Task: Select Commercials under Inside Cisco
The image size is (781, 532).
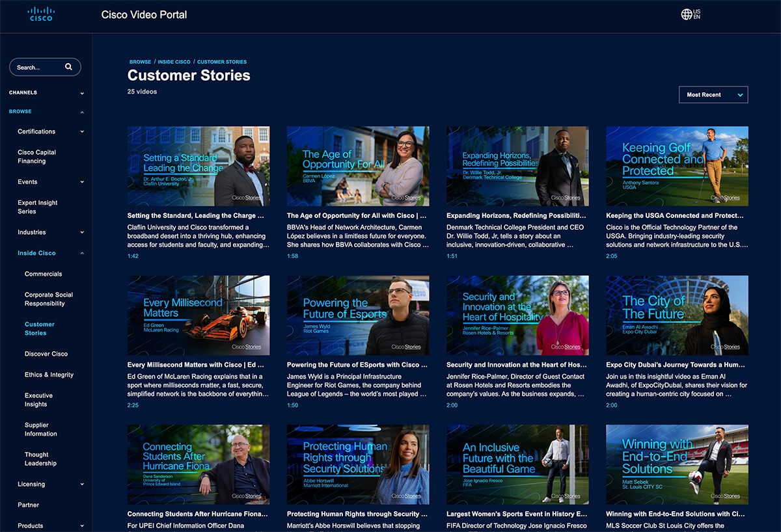Action: tap(44, 274)
